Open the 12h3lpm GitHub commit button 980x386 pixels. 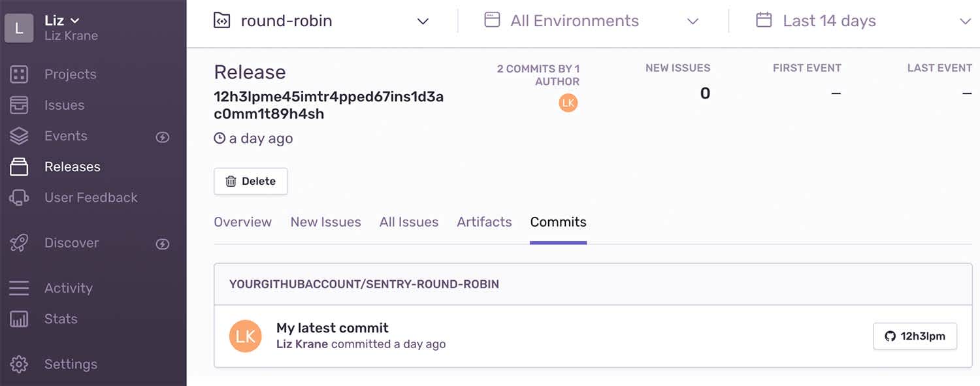click(x=915, y=336)
